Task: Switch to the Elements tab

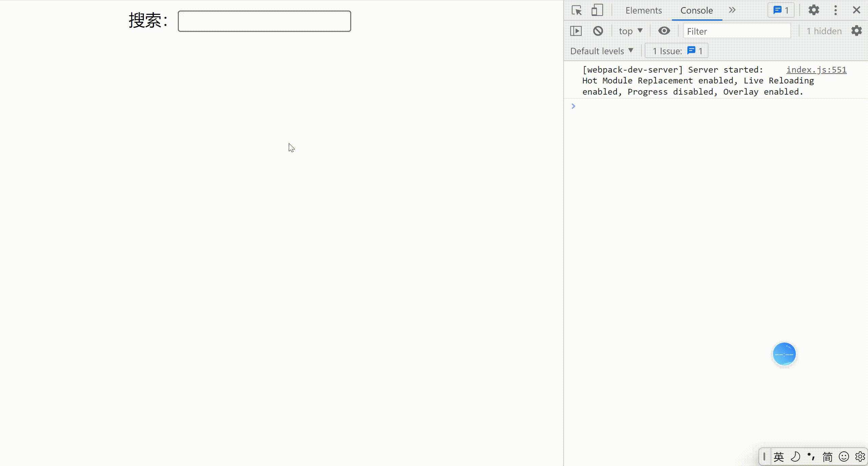Action: pos(643,10)
